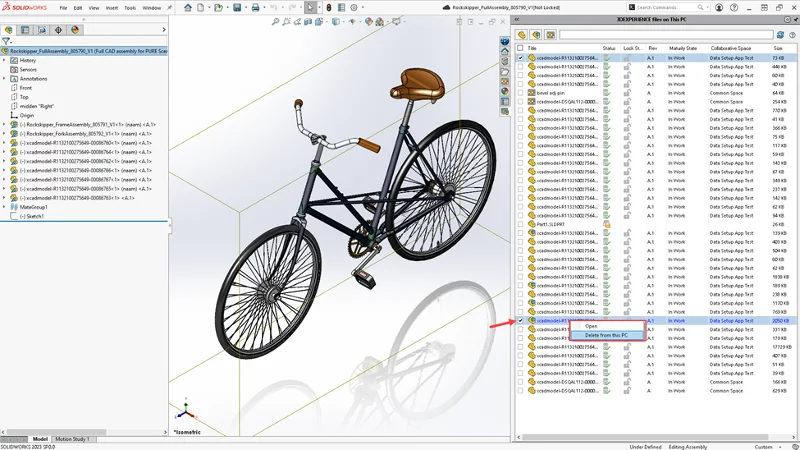The height and width of the screenshot is (450, 800).
Task: Check the select-all checkbox in the Title header
Action: coord(520,48)
